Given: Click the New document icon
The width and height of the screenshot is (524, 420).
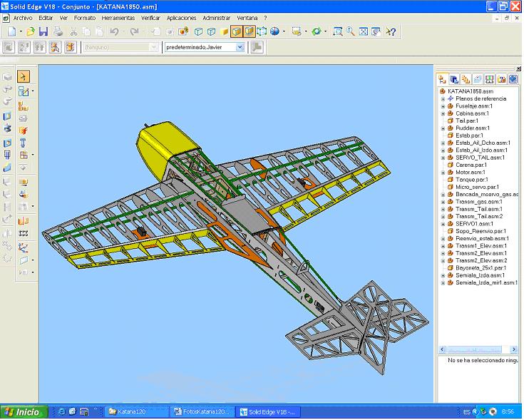Looking at the screenshot, I should pyautogui.click(x=11, y=32).
